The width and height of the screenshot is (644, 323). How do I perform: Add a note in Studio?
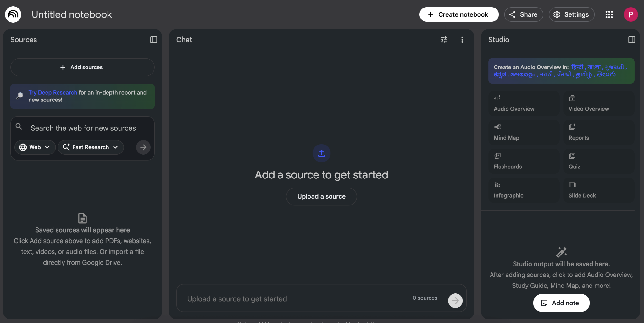(x=561, y=303)
